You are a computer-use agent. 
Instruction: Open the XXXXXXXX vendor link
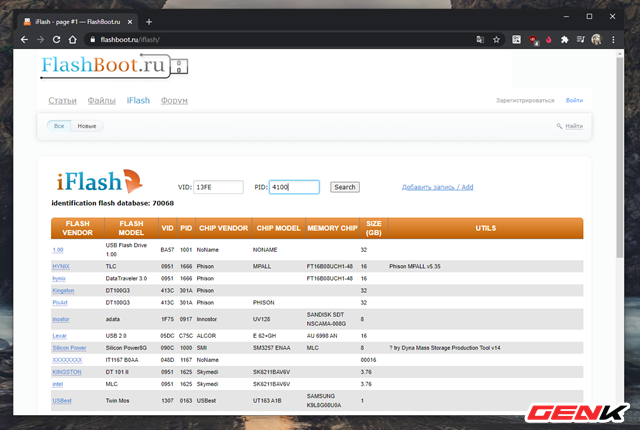pyautogui.click(x=67, y=360)
